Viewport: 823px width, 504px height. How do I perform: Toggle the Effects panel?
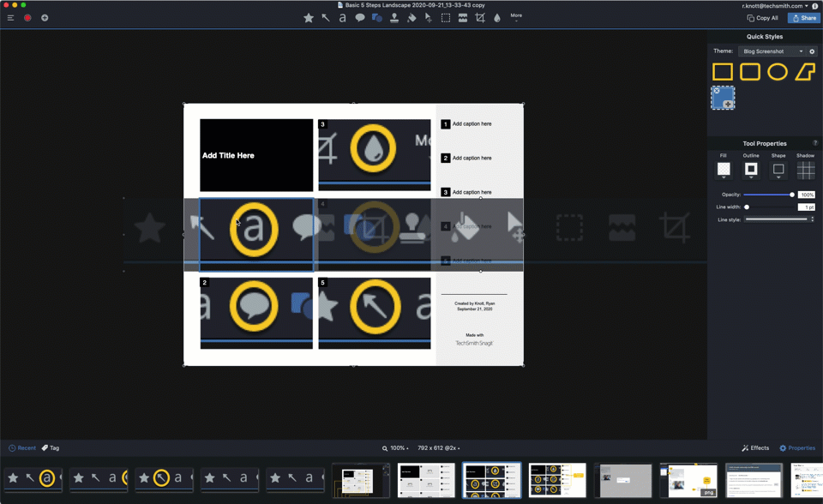pyautogui.click(x=755, y=447)
